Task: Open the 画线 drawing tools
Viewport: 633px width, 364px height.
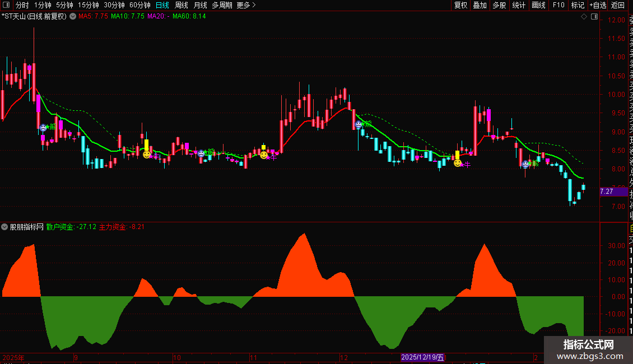Action: coord(538,5)
